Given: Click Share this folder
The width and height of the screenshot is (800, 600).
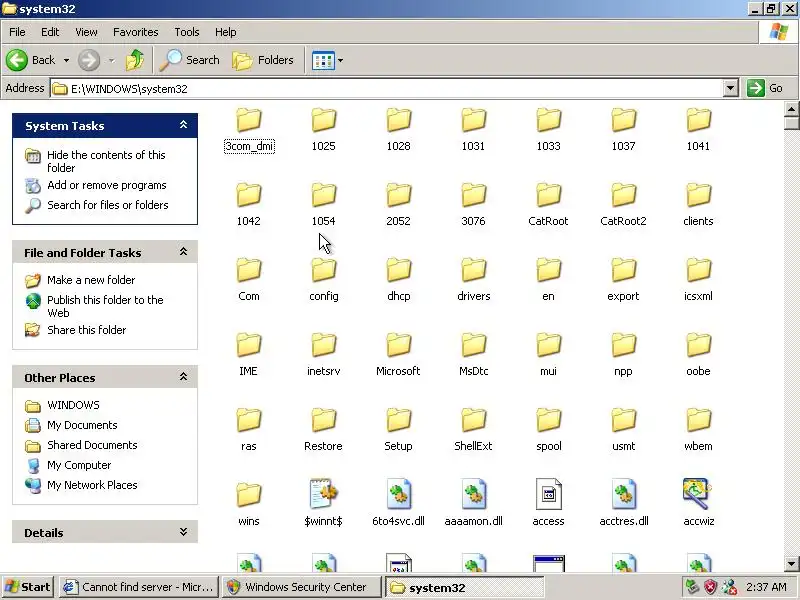Looking at the screenshot, I should [x=86, y=330].
